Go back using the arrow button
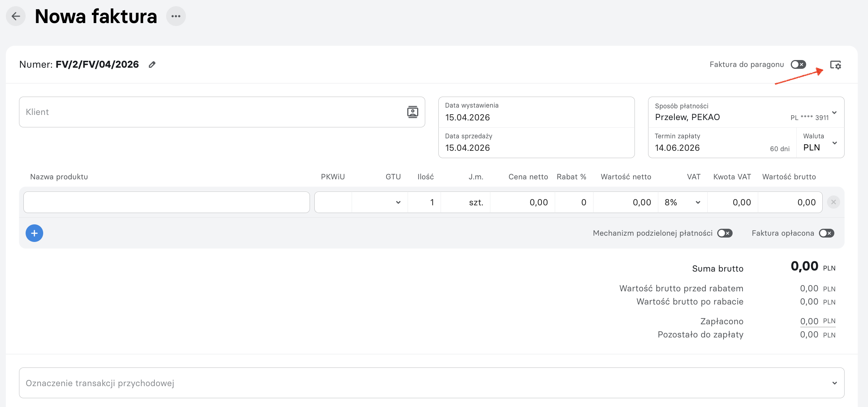 (x=16, y=16)
